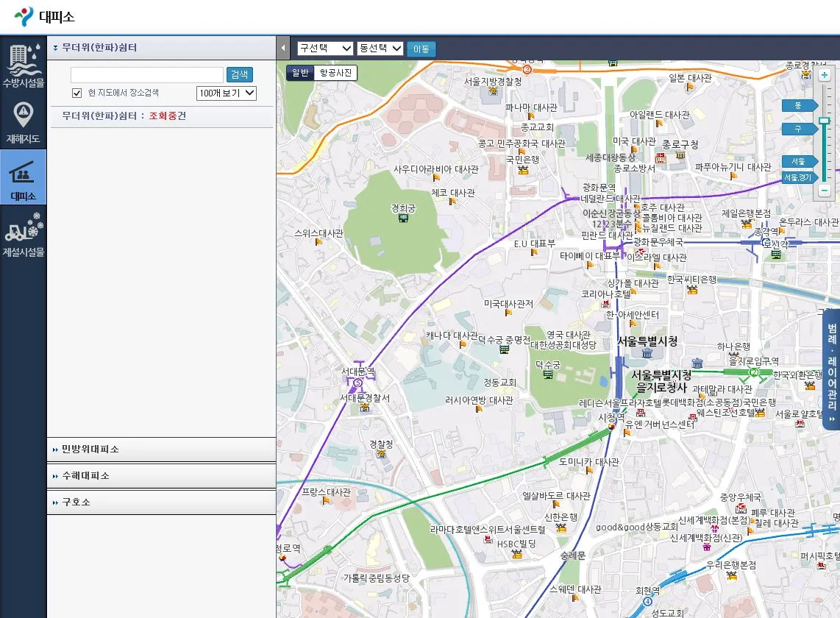Click the 경찰청 police icon on map
Image resolution: width=840 pixels, height=618 pixels.
(x=381, y=454)
